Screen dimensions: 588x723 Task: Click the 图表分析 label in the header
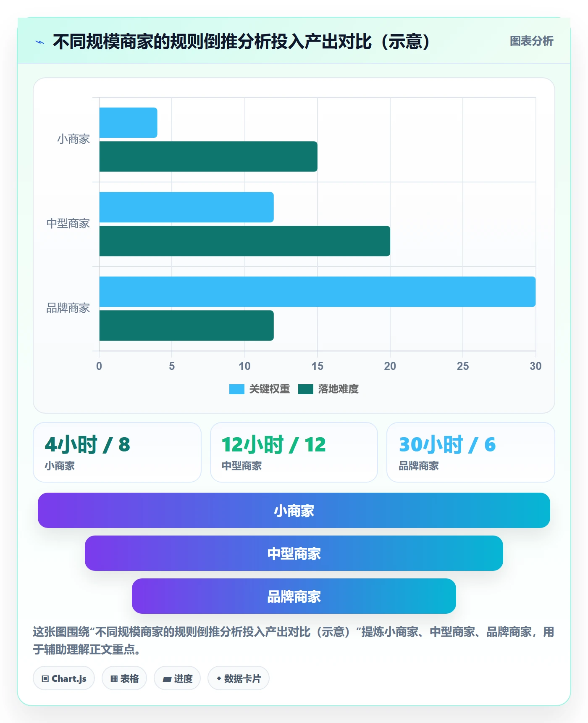click(531, 41)
